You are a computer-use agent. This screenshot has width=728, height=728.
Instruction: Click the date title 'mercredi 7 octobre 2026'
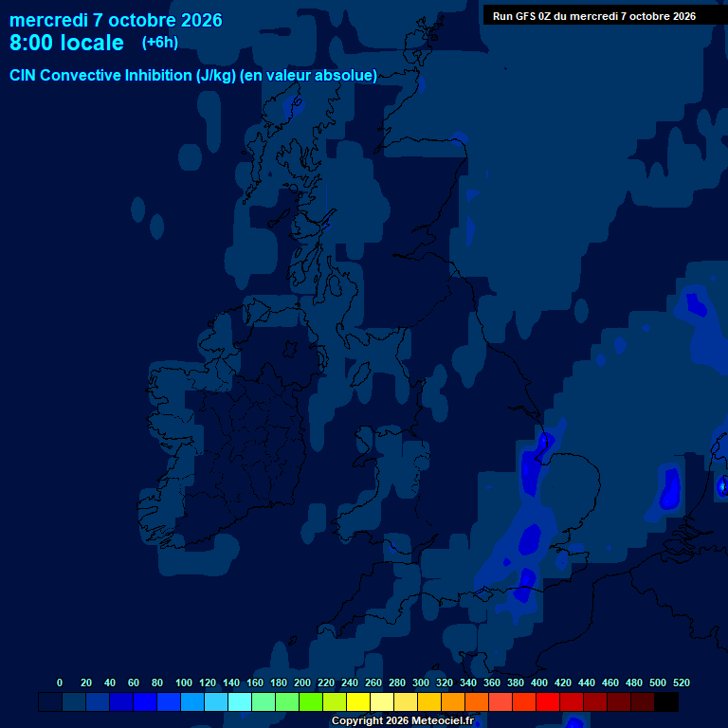click(x=116, y=21)
